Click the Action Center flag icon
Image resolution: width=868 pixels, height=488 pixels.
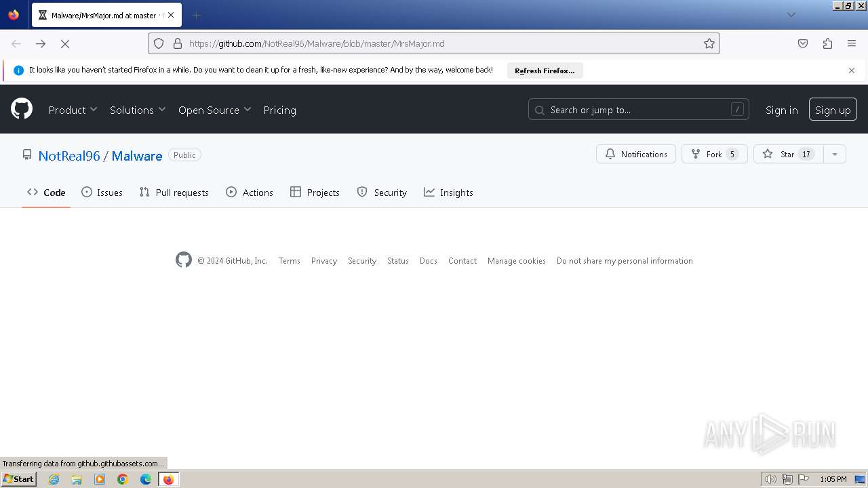pyautogui.click(x=804, y=479)
